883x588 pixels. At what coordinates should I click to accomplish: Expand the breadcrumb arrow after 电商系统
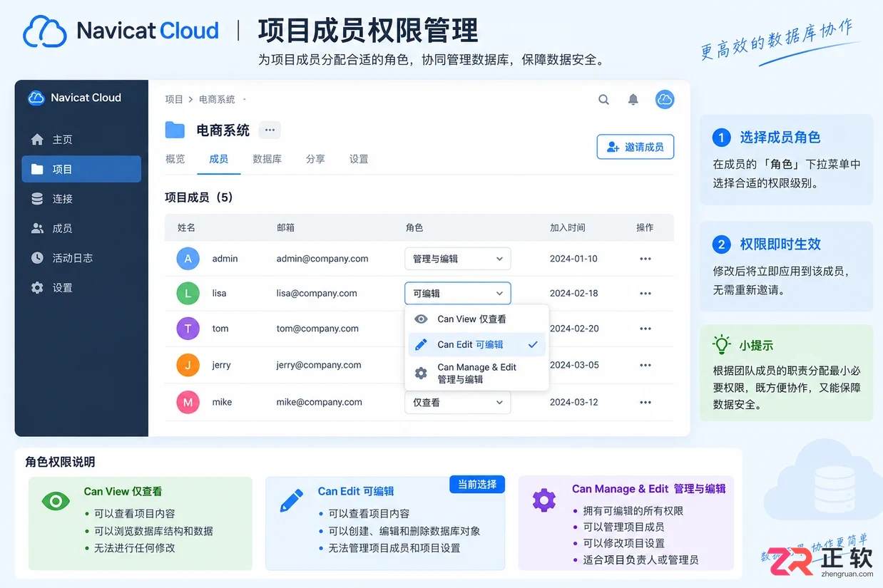point(244,100)
